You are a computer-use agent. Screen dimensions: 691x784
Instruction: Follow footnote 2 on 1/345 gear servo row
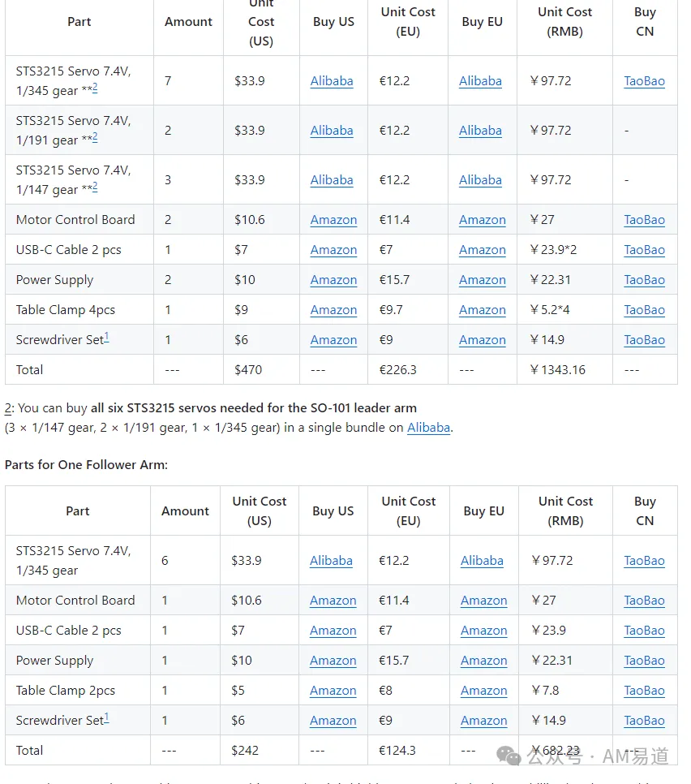(95, 88)
